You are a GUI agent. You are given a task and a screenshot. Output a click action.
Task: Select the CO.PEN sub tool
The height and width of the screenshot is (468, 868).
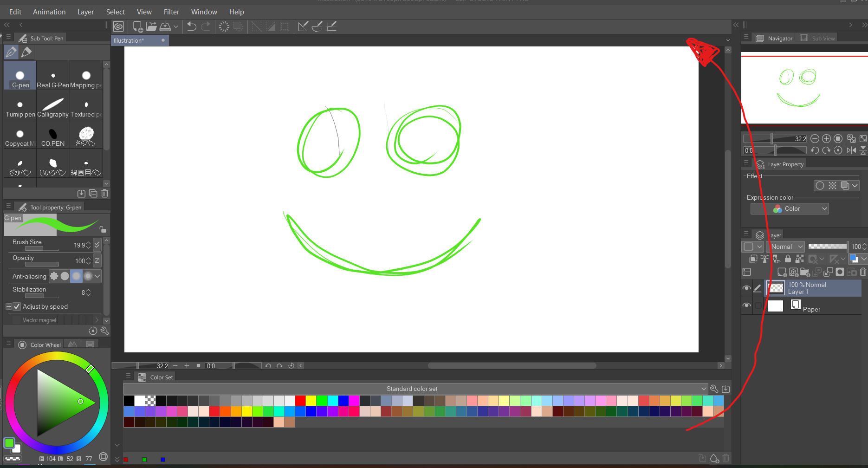(x=53, y=136)
